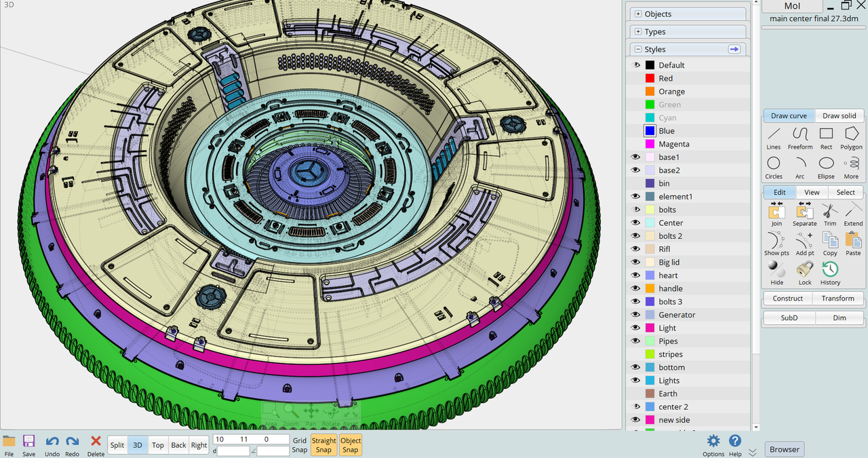The height and width of the screenshot is (458, 868).
Task: Select the Ellipse drawing tool
Action: point(826,168)
